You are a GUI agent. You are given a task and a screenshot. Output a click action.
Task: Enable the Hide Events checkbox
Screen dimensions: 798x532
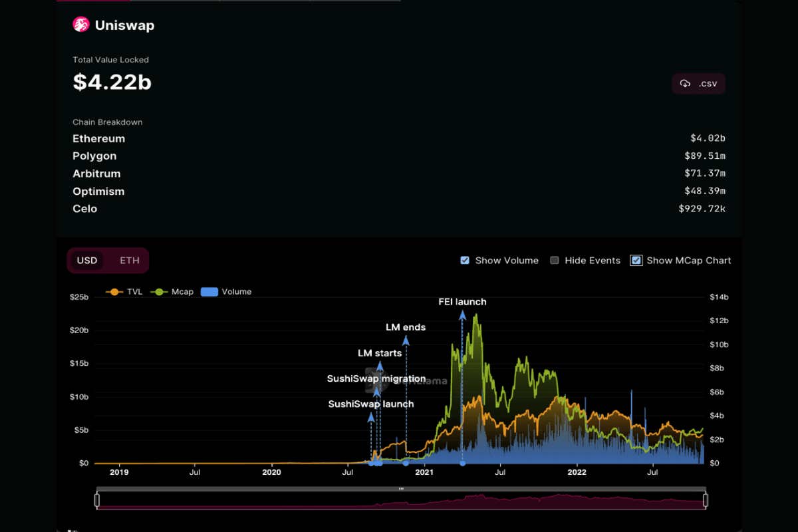pos(555,261)
